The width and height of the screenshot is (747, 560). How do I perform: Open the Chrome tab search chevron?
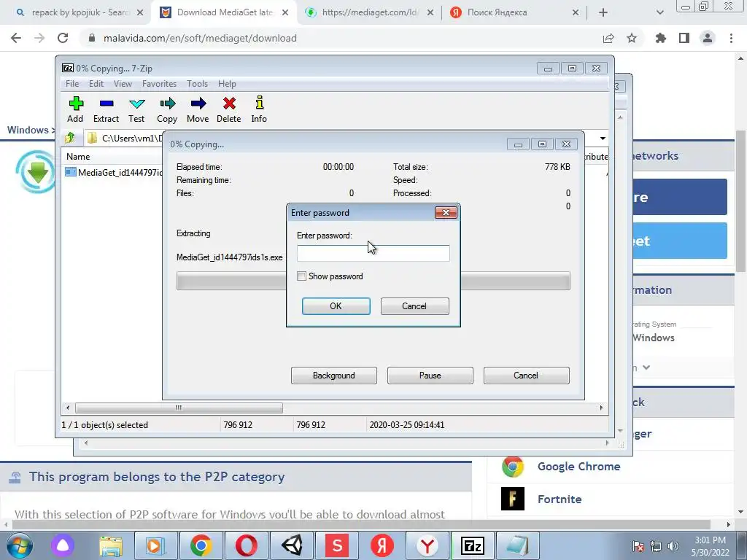[x=659, y=12]
